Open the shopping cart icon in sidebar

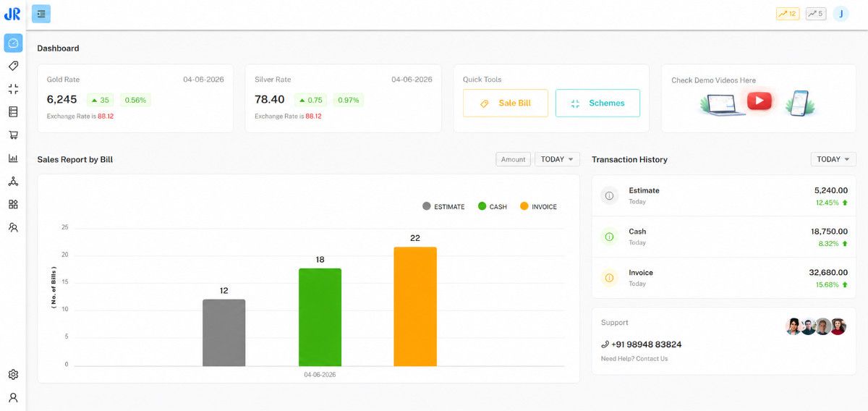point(13,135)
